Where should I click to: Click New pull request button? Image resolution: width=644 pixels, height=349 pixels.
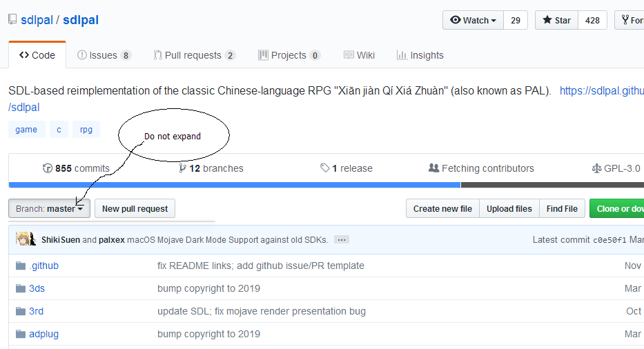[x=135, y=208]
